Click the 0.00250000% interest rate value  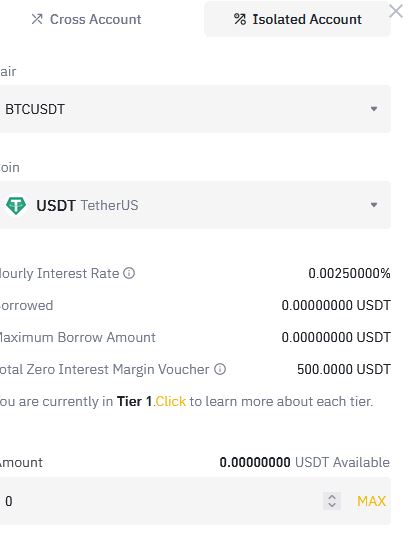click(x=349, y=273)
